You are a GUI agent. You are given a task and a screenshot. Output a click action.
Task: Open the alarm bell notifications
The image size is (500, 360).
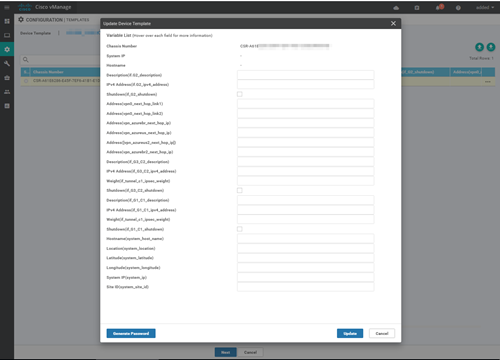tap(439, 7)
